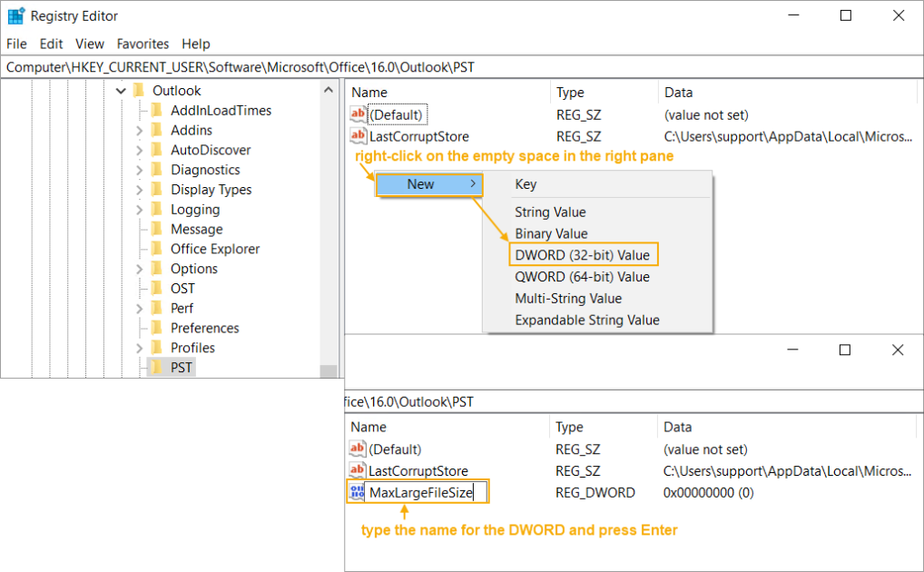924x572 pixels.
Task: Click the MaxLargeFileSize DWORD value icon
Action: (357, 492)
